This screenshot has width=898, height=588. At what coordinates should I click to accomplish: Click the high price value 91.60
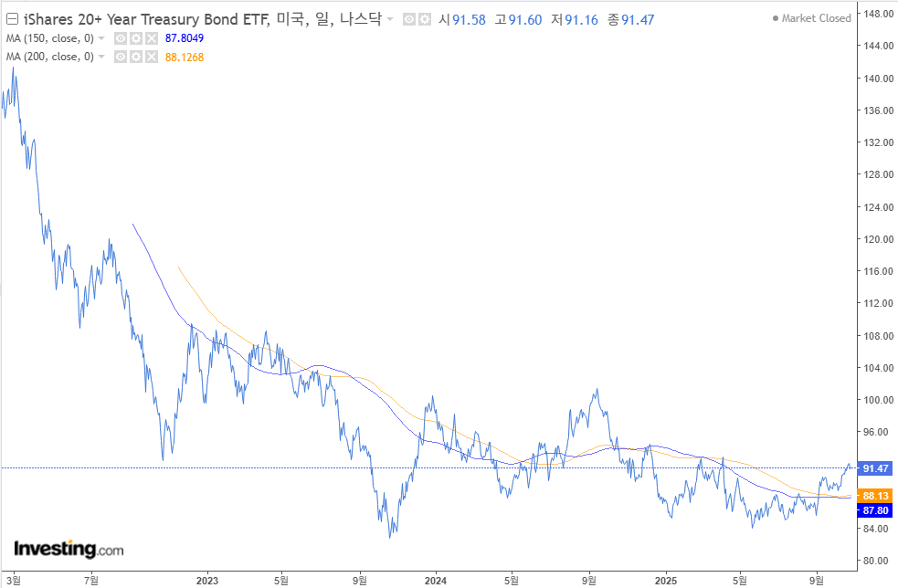(525, 20)
